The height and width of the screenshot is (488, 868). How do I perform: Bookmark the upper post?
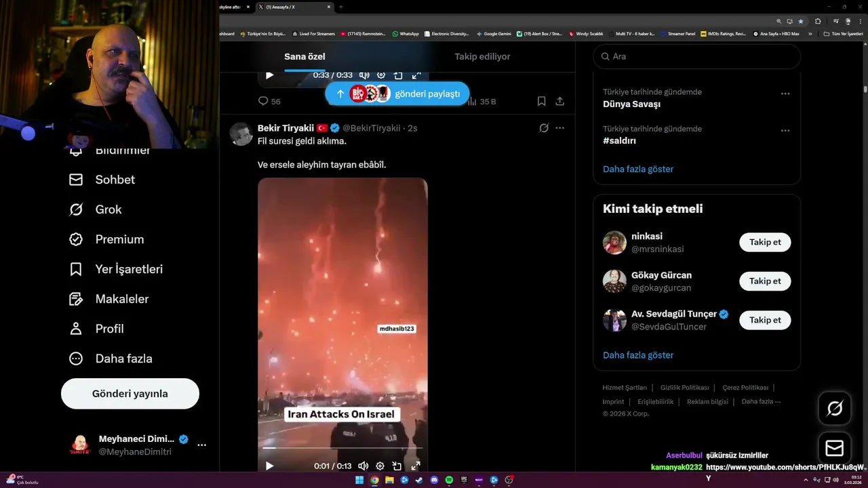541,101
